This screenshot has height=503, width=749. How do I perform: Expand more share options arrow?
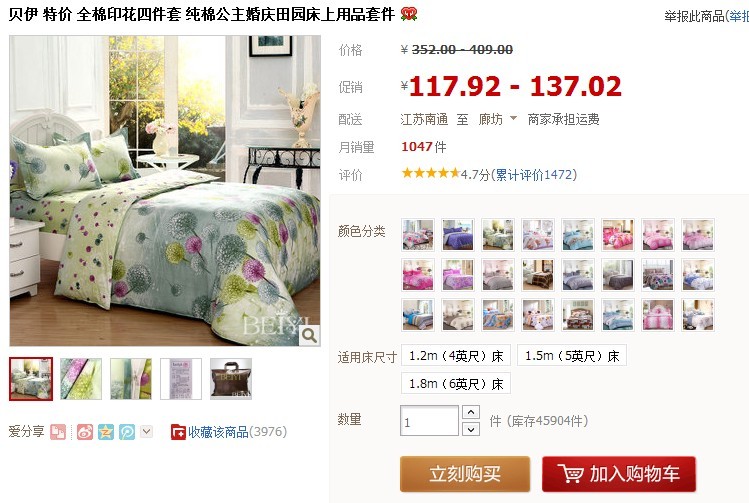(147, 431)
